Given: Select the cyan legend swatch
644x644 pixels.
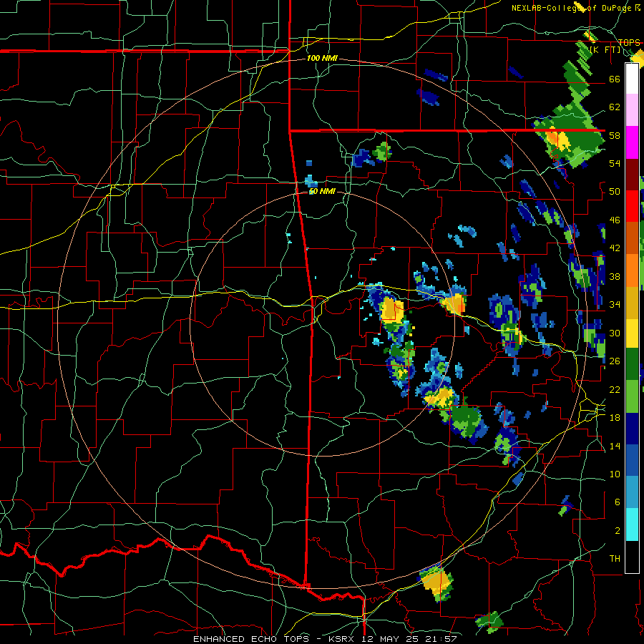Looking at the screenshot, I should click(632, 525).
